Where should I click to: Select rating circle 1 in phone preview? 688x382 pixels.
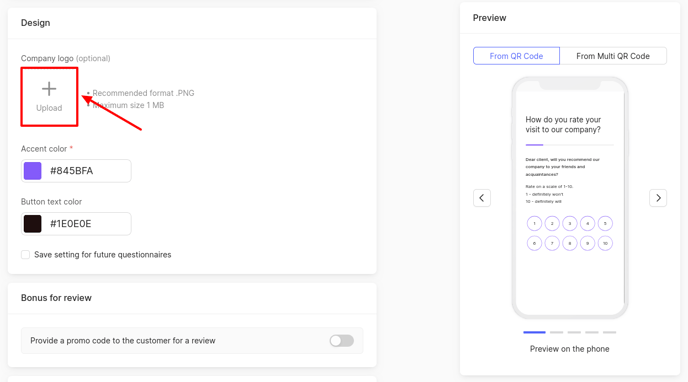tap(534, 223)
